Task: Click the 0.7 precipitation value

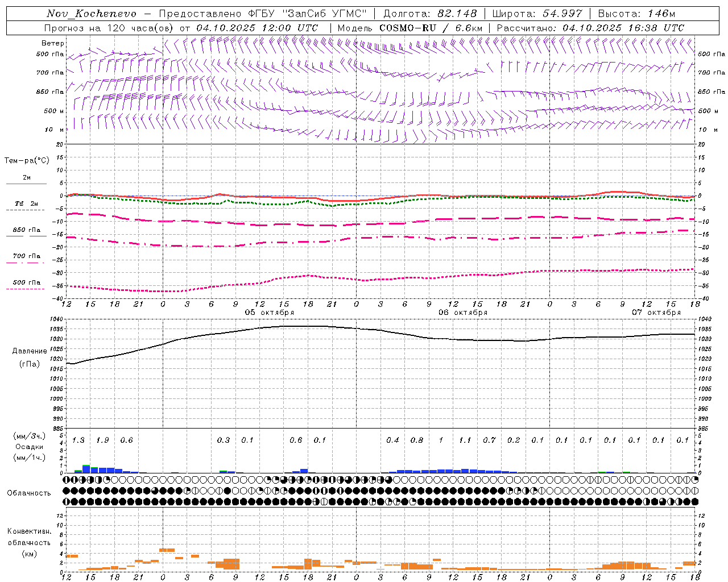Action: [x=490, y=440]
